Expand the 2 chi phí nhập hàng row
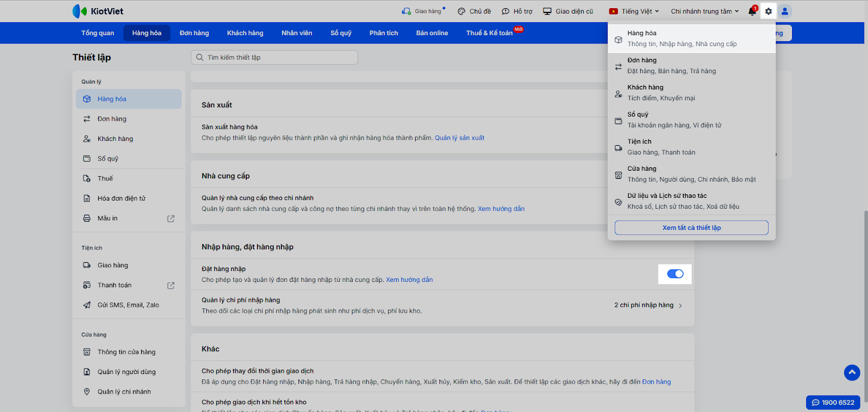The height and width of the screenshot is (412, 868). (648, 305)
